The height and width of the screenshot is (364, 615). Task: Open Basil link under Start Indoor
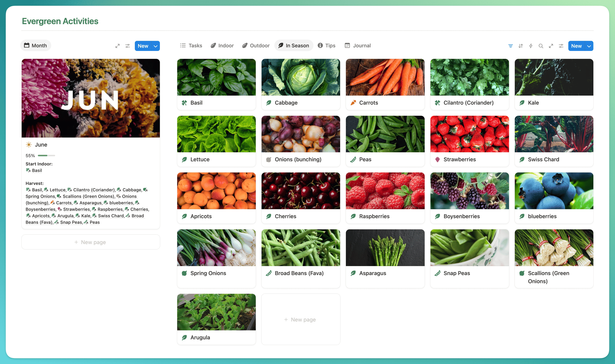37,170
